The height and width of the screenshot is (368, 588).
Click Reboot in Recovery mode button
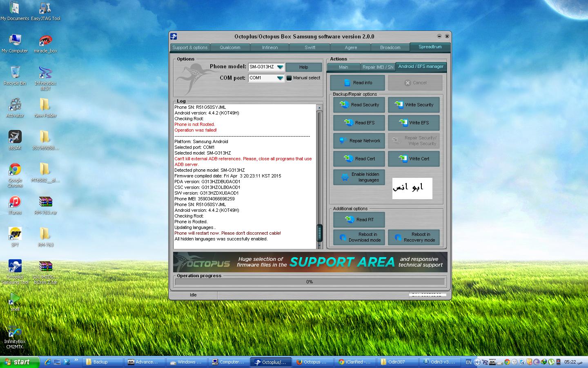414,237
